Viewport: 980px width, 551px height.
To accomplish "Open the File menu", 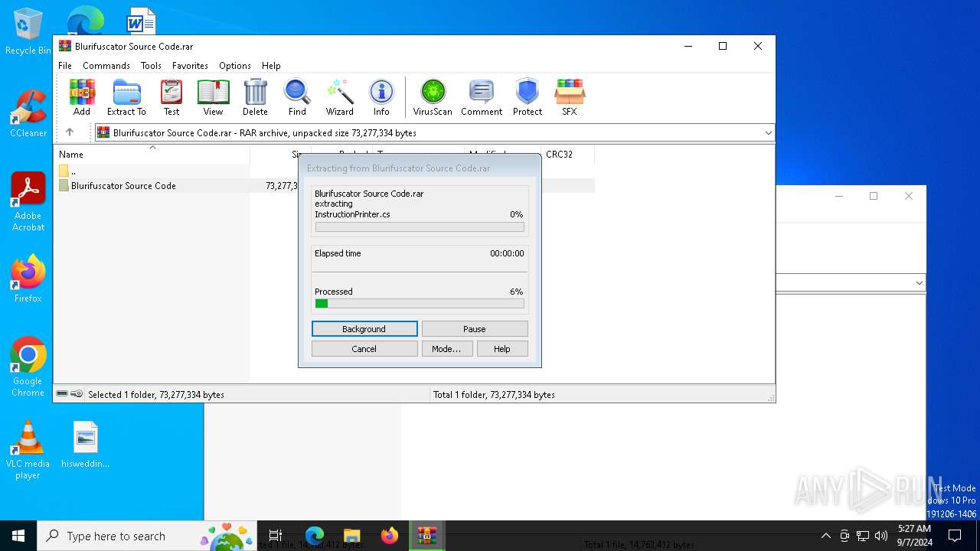I will coord(65,66).
